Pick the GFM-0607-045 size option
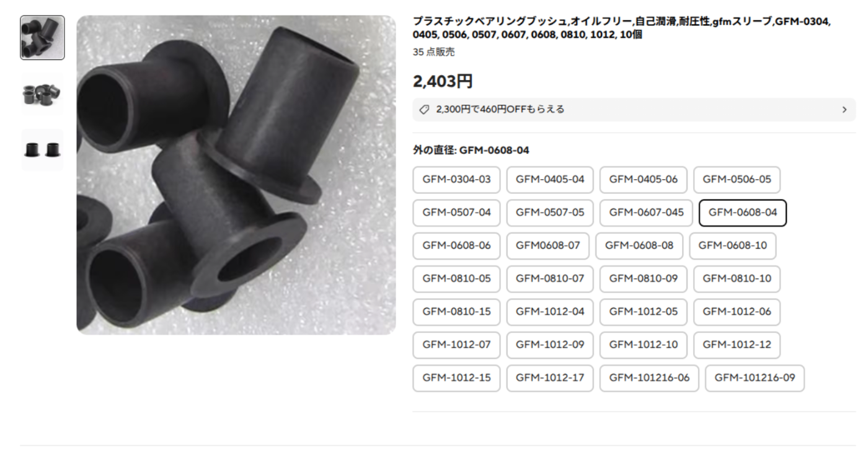 646,213
